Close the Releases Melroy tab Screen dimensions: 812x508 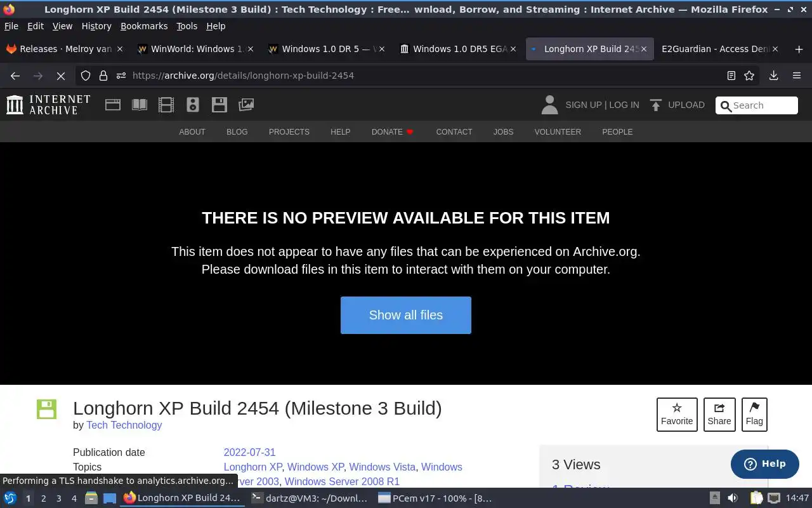pos(119,49)
